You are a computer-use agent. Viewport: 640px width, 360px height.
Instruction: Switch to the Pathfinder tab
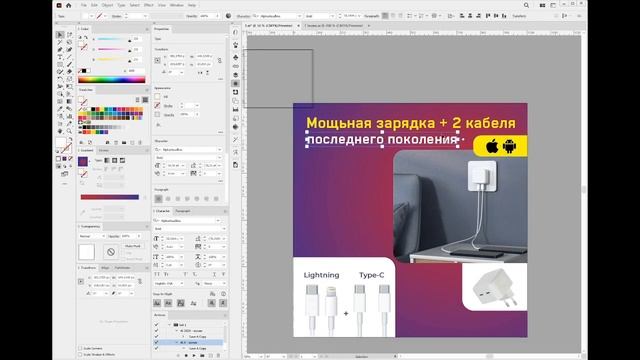[122, 268]
